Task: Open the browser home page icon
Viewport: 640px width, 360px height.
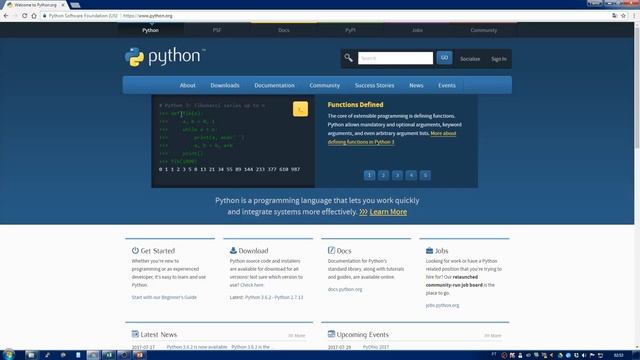Action: [x=34, y=16]
